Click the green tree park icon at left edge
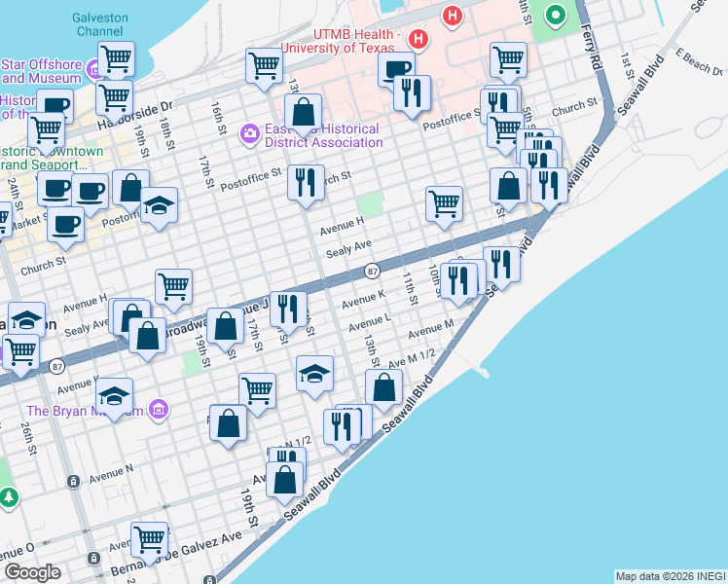 9,498
